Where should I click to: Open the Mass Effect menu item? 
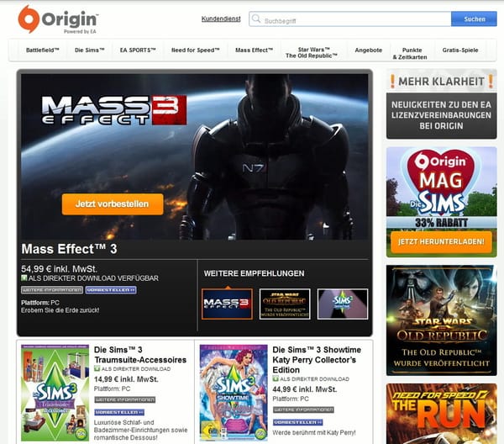point(254,50)
